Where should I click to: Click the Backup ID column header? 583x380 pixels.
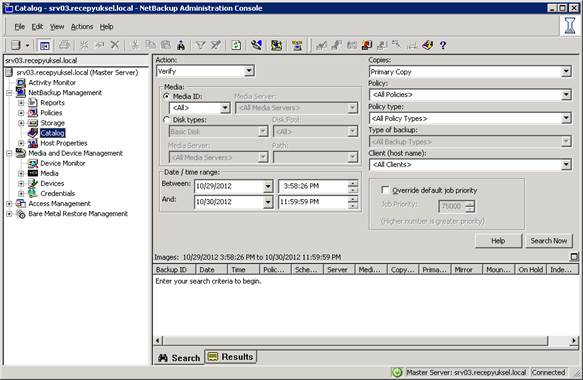174,270
